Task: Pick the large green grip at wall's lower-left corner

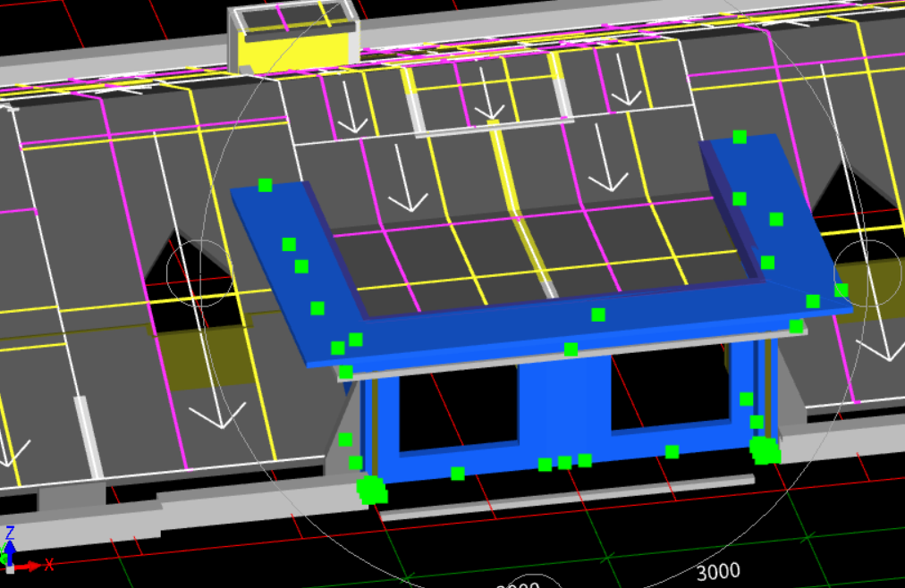Action: [372, 490]
